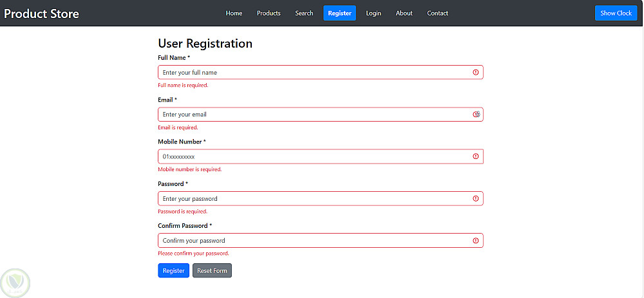Screen dimensions: 644x298
Task: Toggle the Show Clock button
Action: (616, 13)
